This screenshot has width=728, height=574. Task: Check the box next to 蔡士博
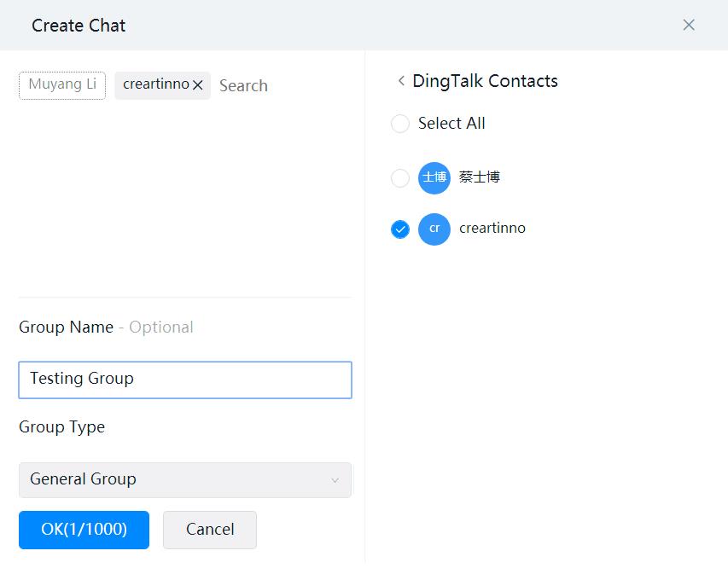(x=400, y=178)
